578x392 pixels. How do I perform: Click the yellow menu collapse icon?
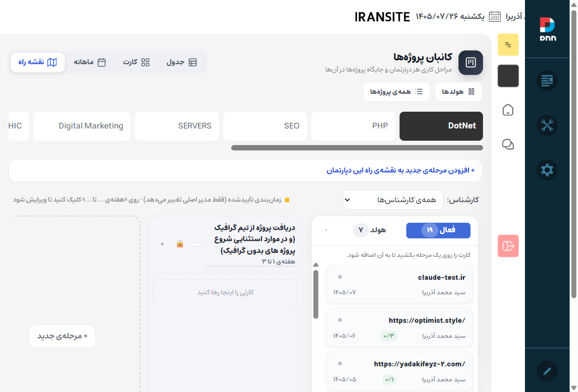pyautogui.click(x=508, y=45)
